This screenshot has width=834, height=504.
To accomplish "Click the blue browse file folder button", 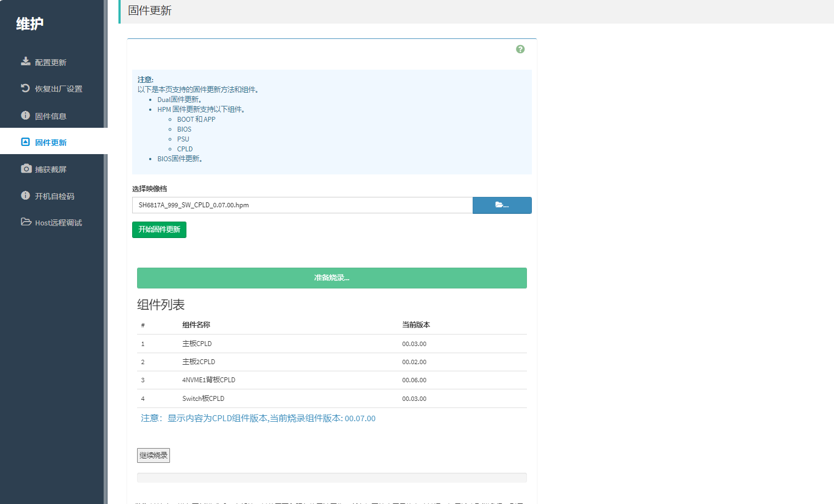I will tap(502, 205).
